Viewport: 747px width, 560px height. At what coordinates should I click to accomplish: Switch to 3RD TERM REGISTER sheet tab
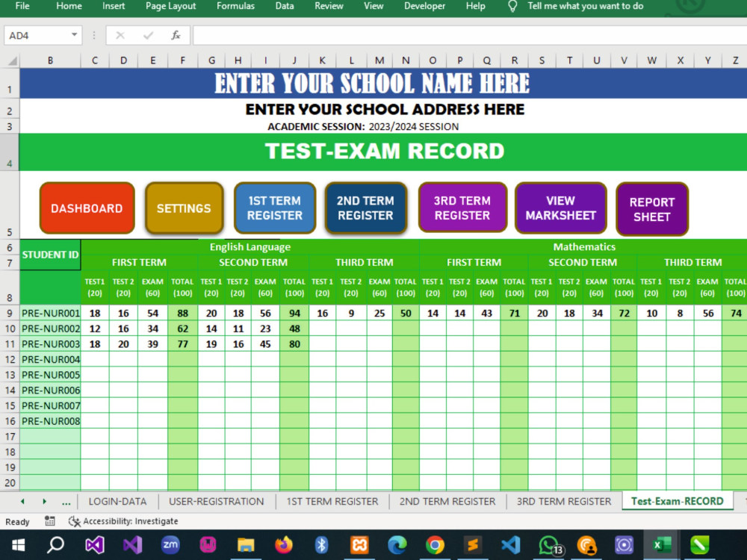click(563, 502)
